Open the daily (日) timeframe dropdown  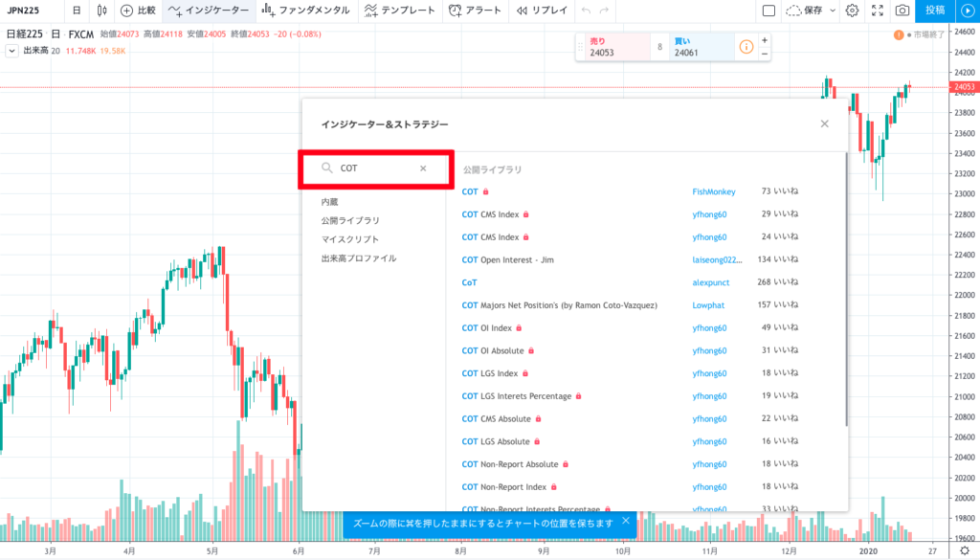pos(77,11)
